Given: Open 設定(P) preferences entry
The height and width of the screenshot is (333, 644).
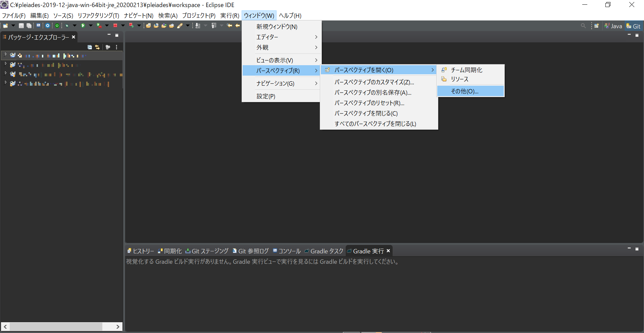Looking at the screenshot, I should (281, 96).
